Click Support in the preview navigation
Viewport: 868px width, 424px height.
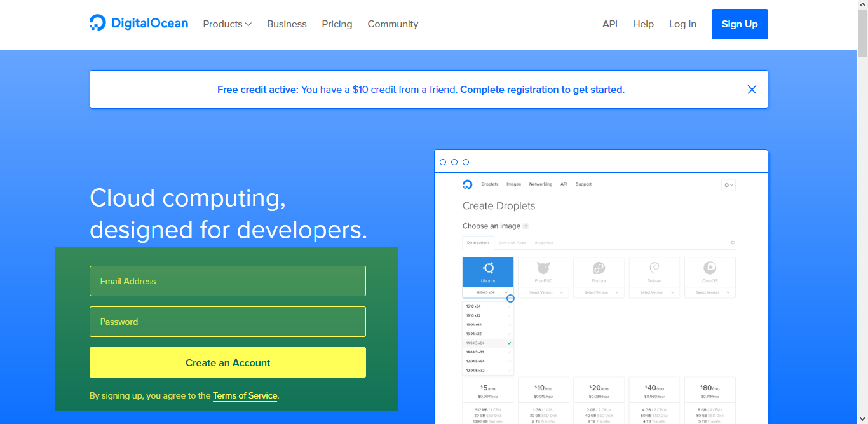click(583, 184)
